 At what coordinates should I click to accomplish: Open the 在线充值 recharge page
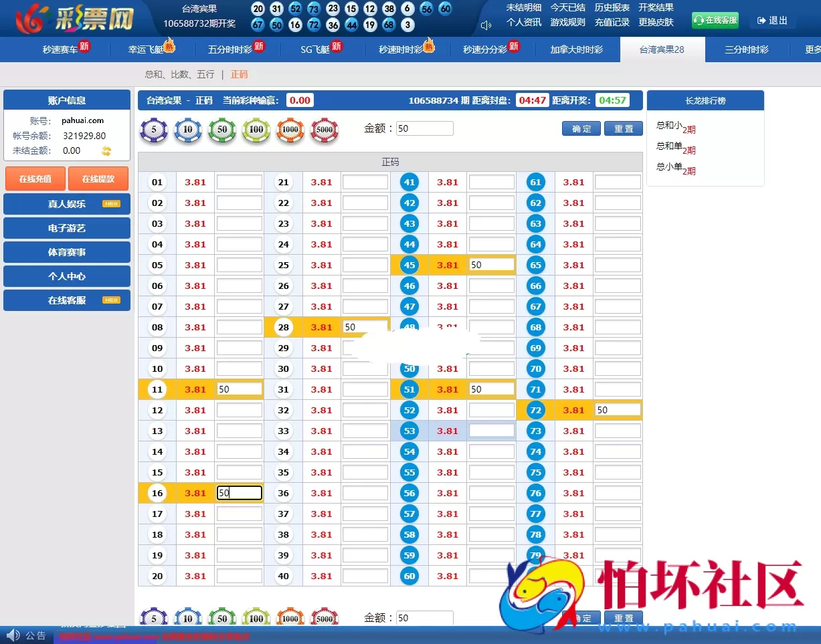tap(35, 179)
